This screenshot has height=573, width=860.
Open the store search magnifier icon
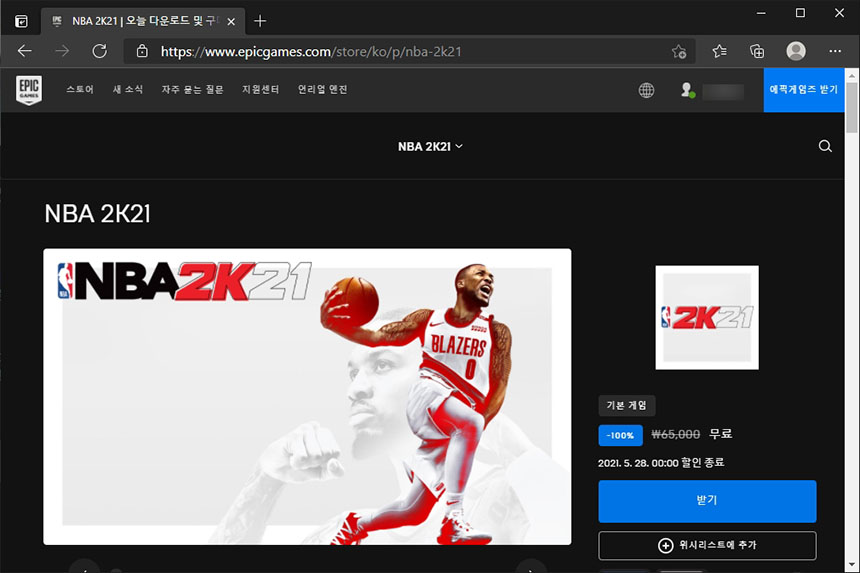click(825, 146)
